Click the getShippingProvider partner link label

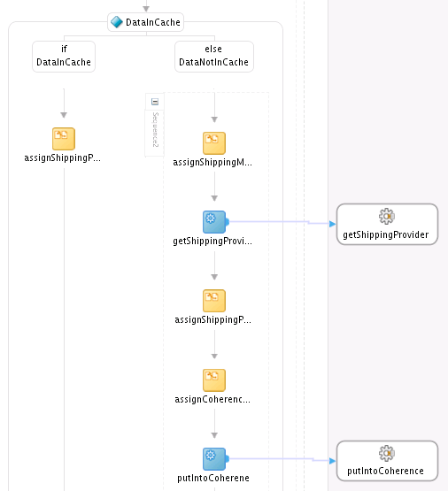[386, 234]
